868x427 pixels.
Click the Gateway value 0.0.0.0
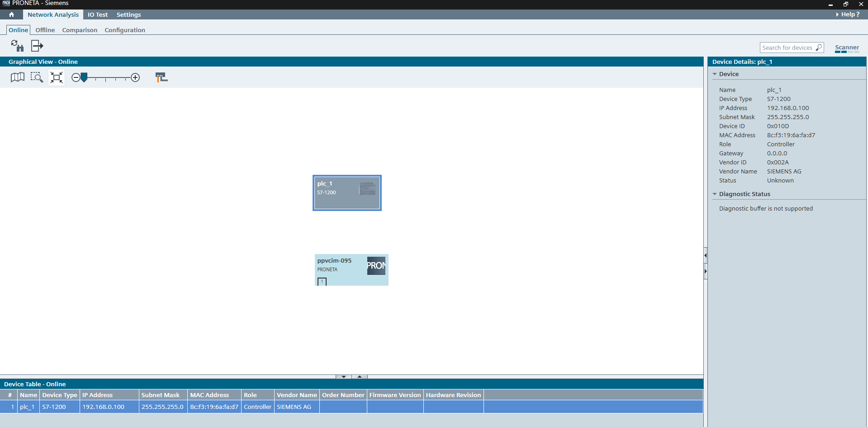[777, 153]
